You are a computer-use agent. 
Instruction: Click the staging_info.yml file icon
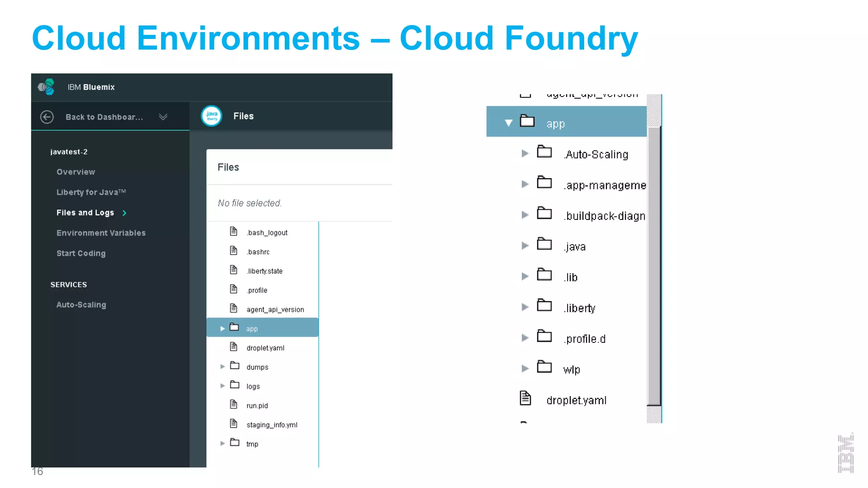(x=234, y=423)
